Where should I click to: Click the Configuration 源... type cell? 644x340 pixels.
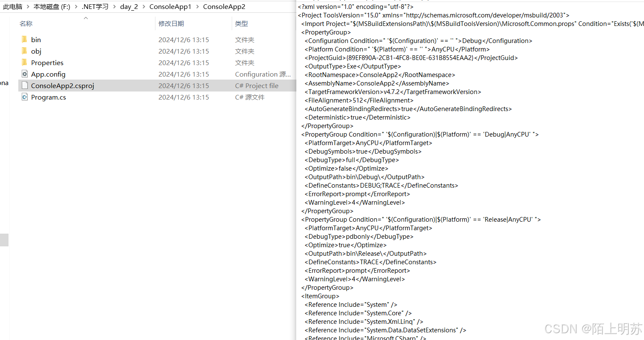[x=263, y=74]
